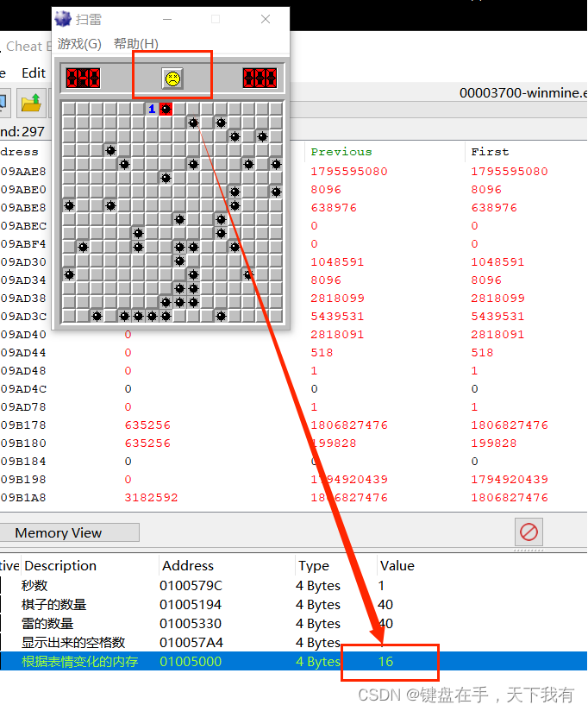Click Previous value 638976
The height and width of the screenshot is (711, 588).
tap(334, 208)
